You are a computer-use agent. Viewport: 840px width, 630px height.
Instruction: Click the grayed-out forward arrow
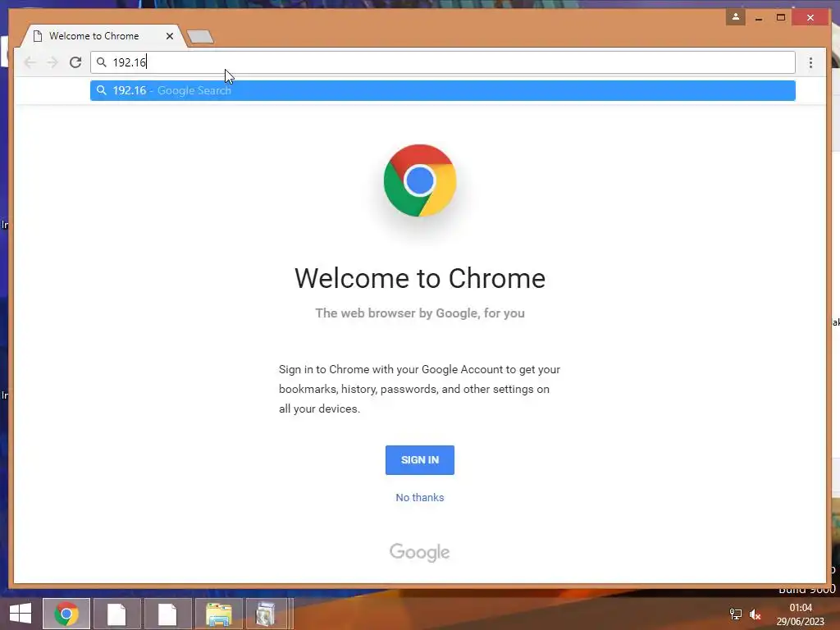[x=52, y=62]
